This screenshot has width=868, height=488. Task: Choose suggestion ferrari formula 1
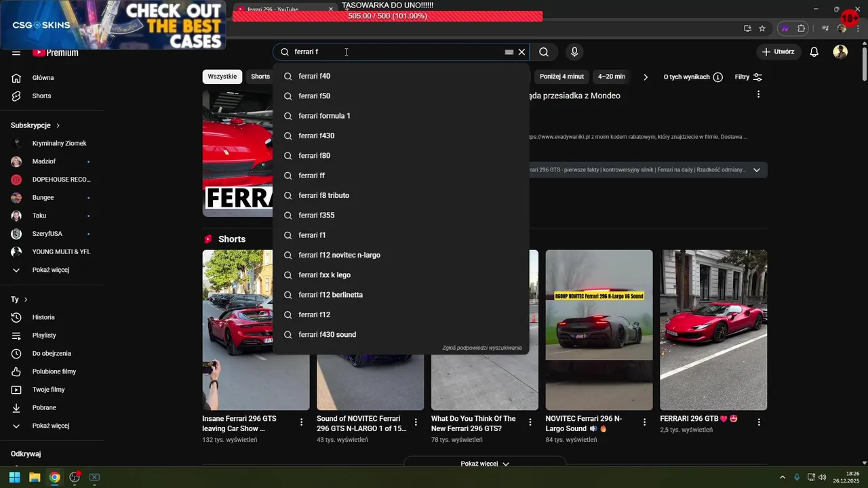(401, 116)
